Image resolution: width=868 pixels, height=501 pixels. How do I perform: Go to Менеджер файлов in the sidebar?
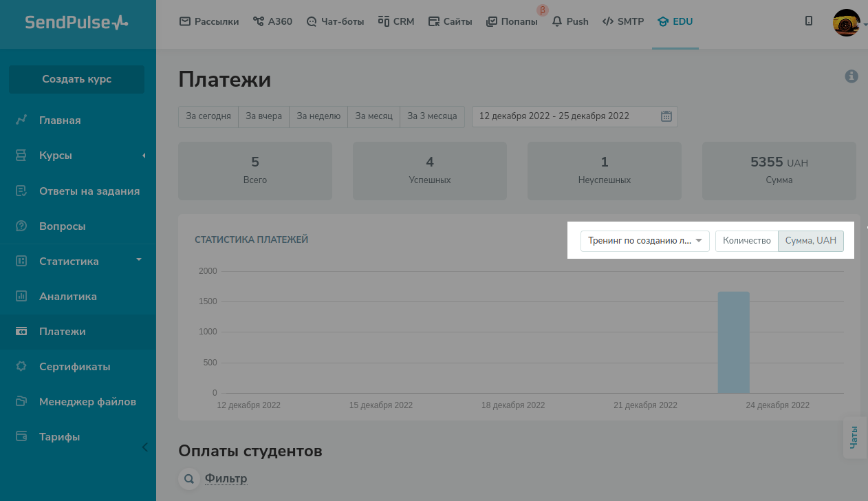(87, 402)
